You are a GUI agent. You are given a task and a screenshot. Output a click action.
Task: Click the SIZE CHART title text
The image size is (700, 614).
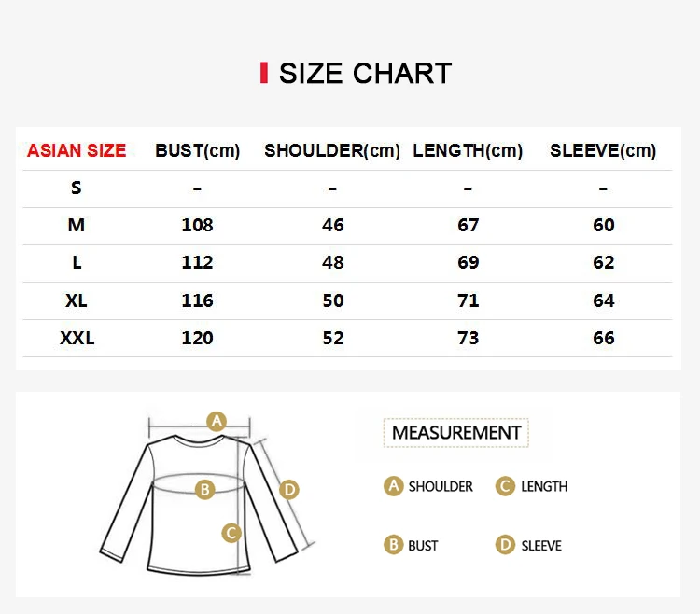pyautogui.click(x=365, y=73)
